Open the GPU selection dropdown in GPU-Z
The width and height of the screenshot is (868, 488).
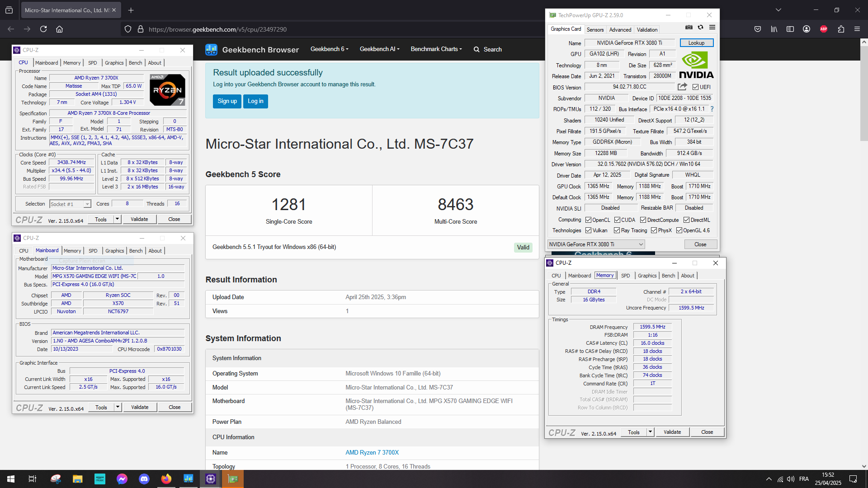coord(596,244)
